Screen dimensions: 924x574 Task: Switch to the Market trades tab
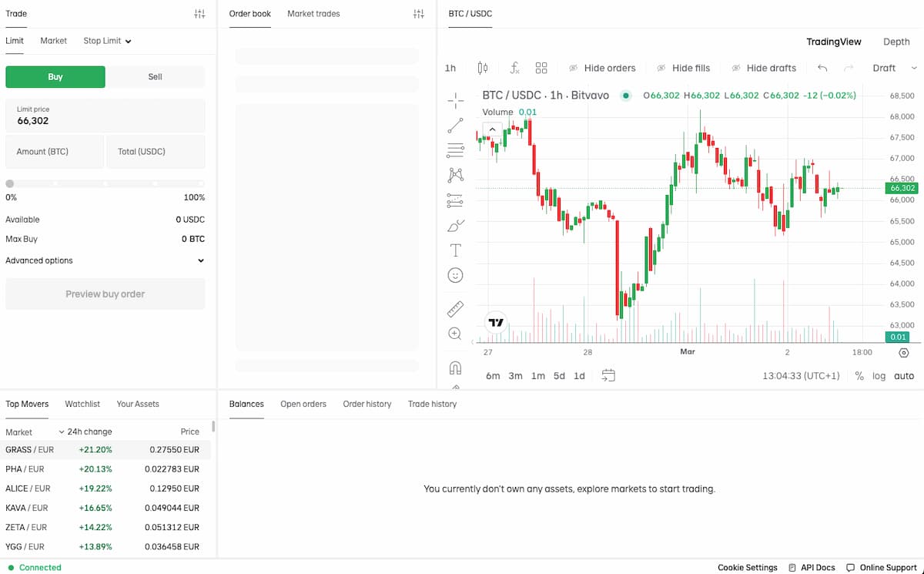pos(313,13)
